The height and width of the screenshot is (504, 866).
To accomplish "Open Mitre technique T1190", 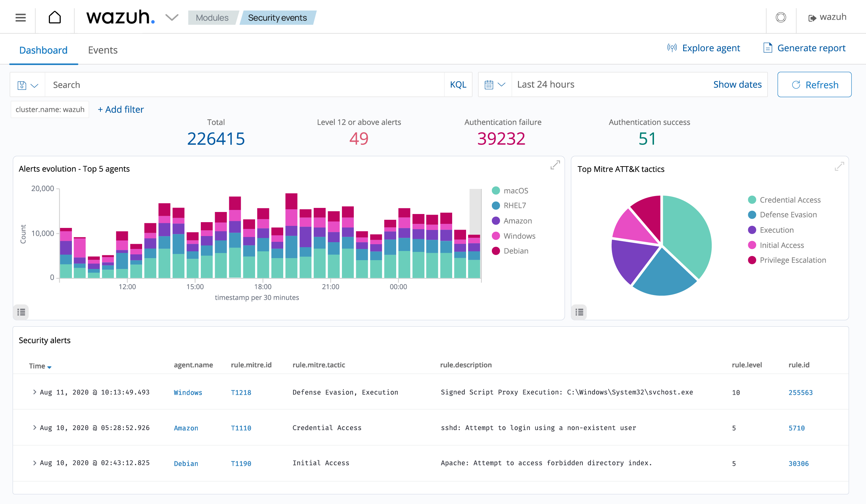I will 241,464.
